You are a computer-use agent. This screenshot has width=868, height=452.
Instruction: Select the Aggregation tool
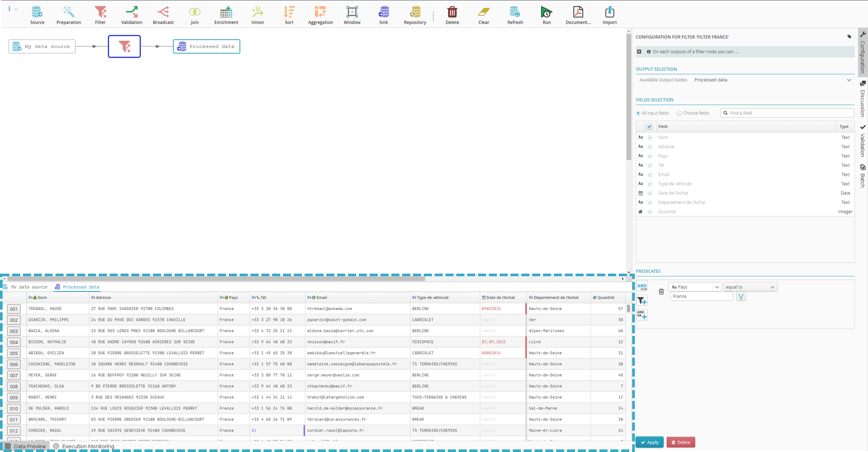coord(321,15)
